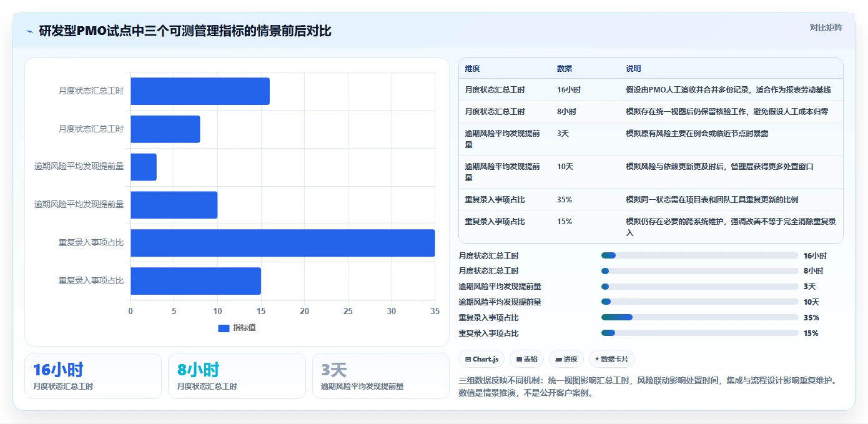This screenshot has height=424, width=868.
Task: Select the Chart.js chip
Action: (x=481, y=359)
